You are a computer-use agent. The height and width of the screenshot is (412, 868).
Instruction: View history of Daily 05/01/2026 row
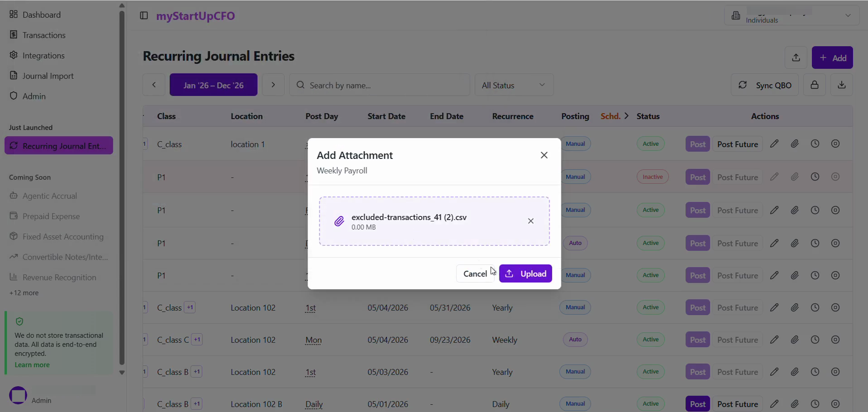[x=815, y=404]
